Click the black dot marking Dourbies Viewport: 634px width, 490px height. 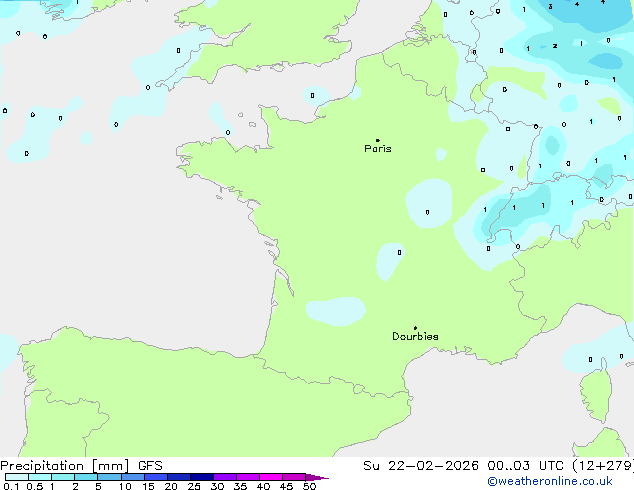[415, 328]
